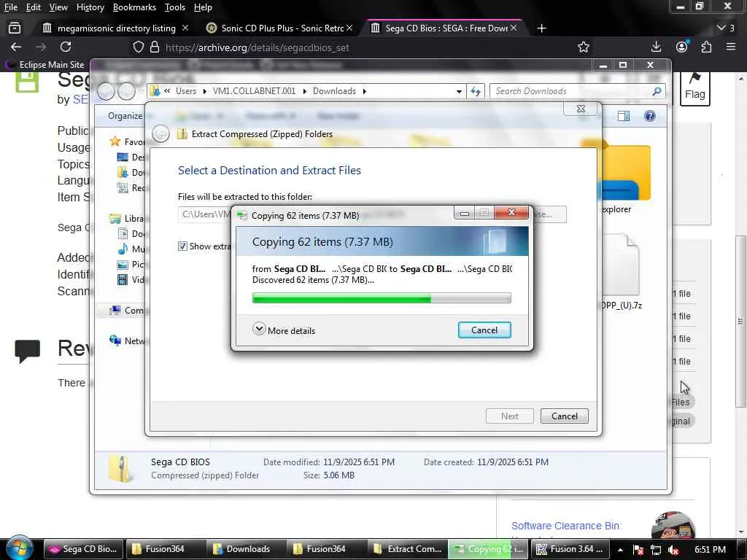Bookmark this page with the star icon
The image size is (747, 560).
tap(583, 47)
